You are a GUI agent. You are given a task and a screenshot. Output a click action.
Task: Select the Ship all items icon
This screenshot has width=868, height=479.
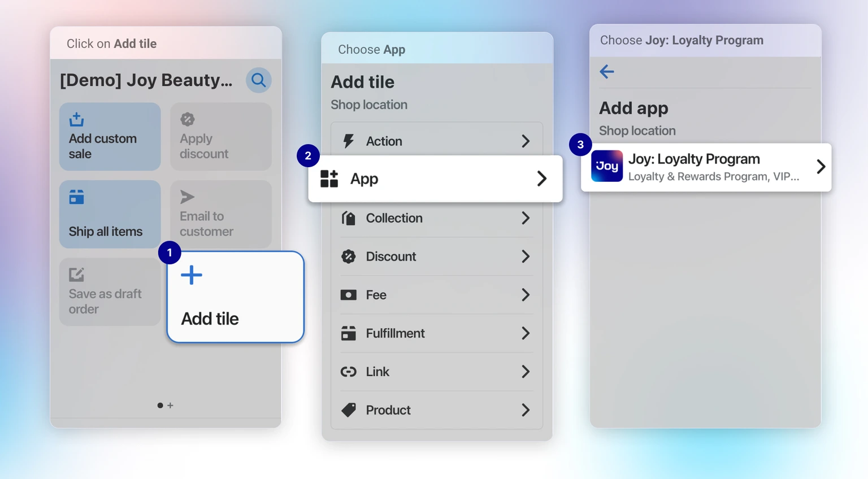pos(76,197)
